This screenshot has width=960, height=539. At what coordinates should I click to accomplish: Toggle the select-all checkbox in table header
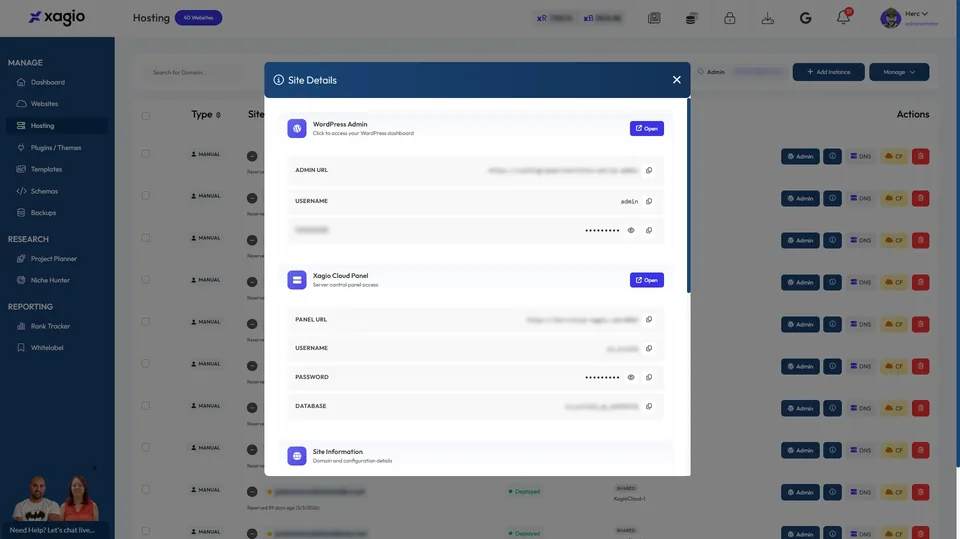146,115
